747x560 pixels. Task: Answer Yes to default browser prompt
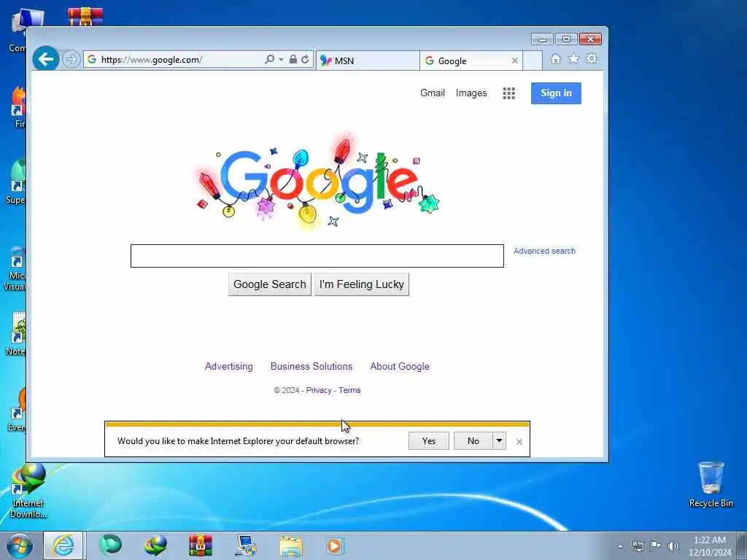click(429, 441)
